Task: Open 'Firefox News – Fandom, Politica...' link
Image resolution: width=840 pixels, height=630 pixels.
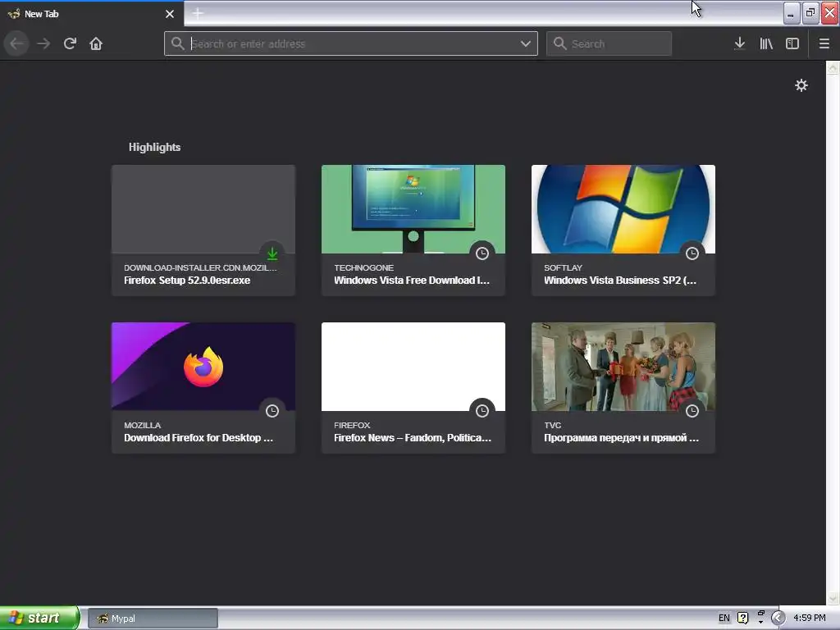Action: point(412,438)
